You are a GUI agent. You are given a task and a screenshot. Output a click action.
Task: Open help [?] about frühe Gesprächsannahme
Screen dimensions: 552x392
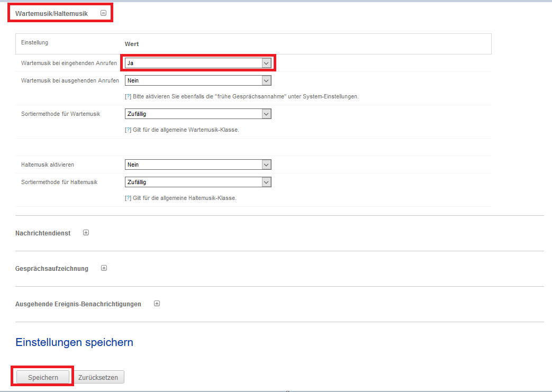tap(128, 97)
